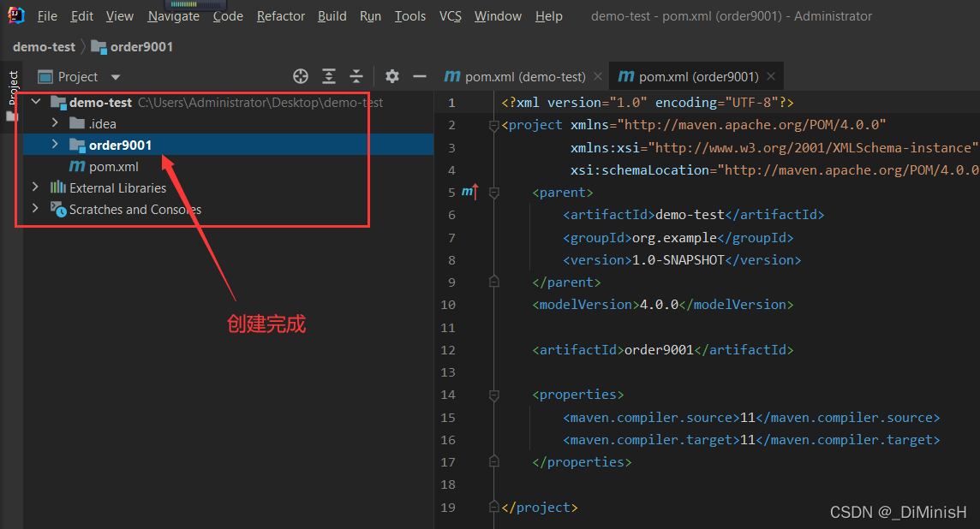Screen dimensions: 980x529
Task: Open the Window menu
Action: 498,16
